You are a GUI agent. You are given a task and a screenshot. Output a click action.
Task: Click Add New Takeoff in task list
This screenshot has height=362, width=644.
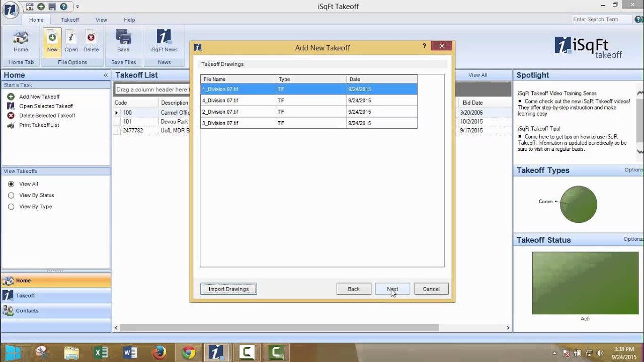tap(39, 97)
